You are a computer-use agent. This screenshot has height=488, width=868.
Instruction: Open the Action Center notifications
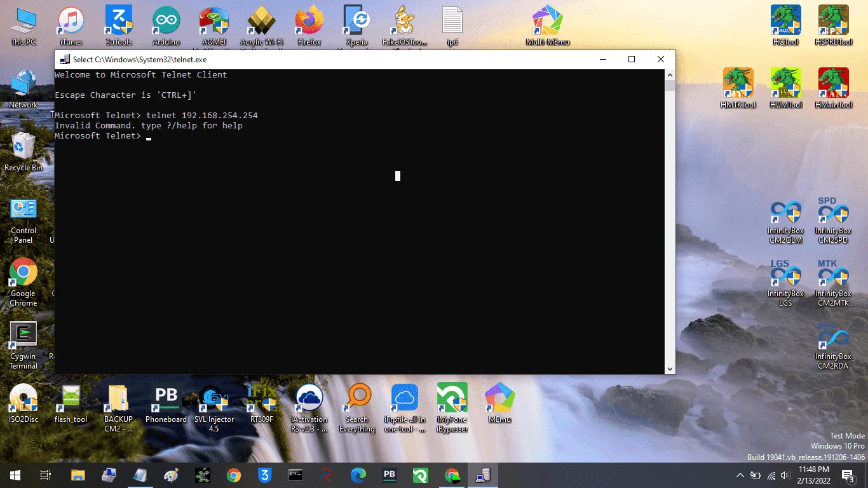coord(848,475)
